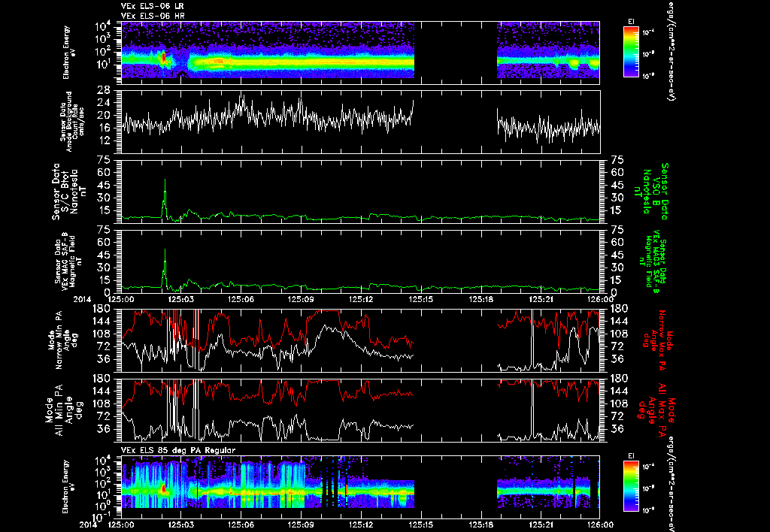
Task: Click "125:09" on the bottom spectrogram time axis
Action: click(x=301, y=524)
